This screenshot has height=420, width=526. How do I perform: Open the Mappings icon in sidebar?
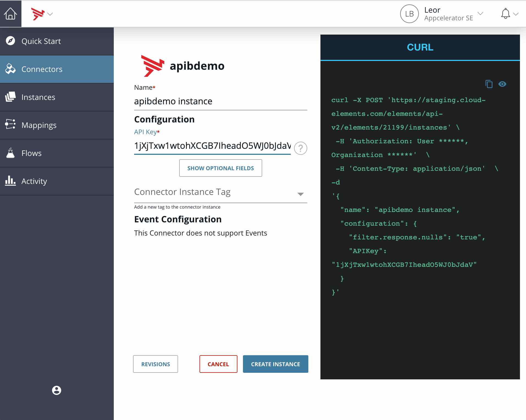(10, 124)
